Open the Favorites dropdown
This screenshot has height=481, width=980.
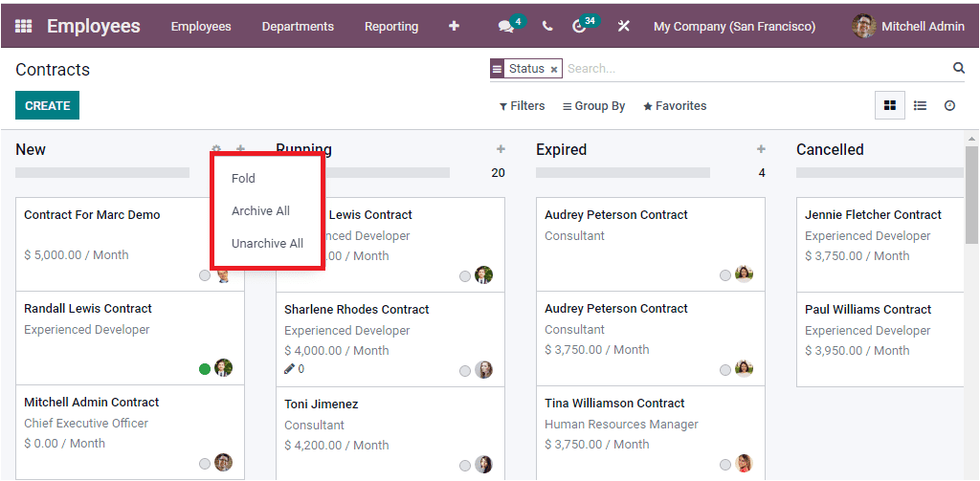pos(675,106)
